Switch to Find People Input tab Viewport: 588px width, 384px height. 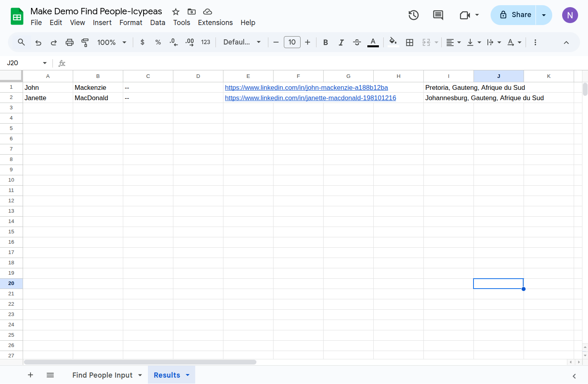pos(102,375)
